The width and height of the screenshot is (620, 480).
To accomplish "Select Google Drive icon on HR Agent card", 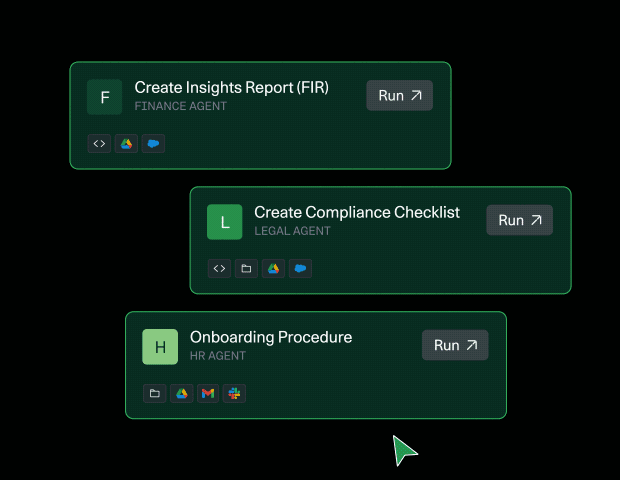I will pyautogui.click(x=181, y=393).
